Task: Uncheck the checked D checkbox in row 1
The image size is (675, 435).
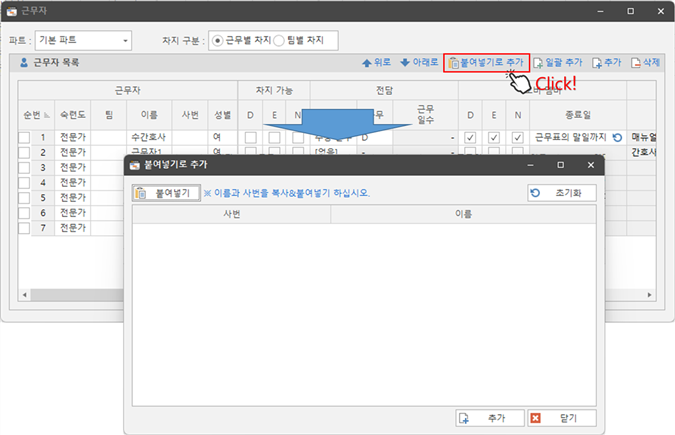Action: tap(470, 137)
